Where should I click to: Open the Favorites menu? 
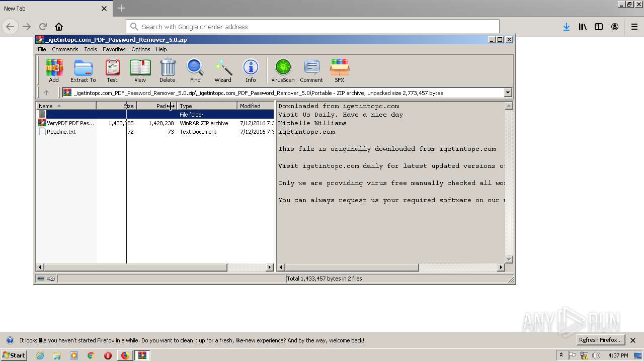tap(114, 49)
